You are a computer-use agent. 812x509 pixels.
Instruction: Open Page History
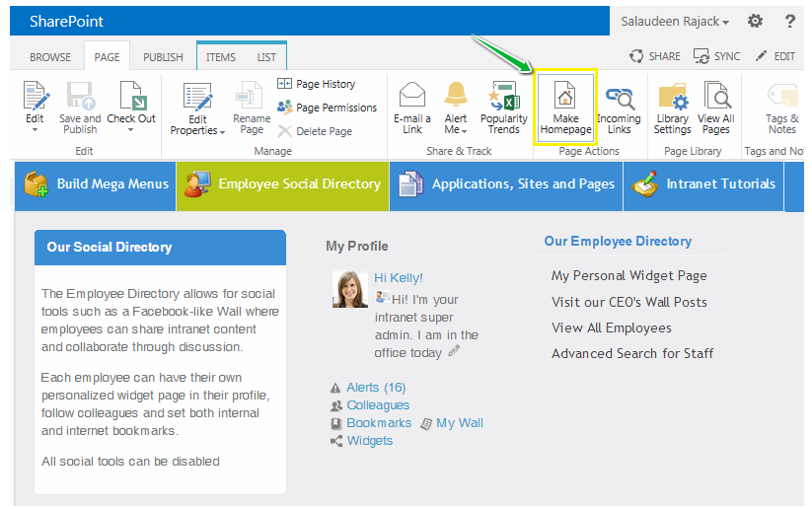(x=317, y=84)
